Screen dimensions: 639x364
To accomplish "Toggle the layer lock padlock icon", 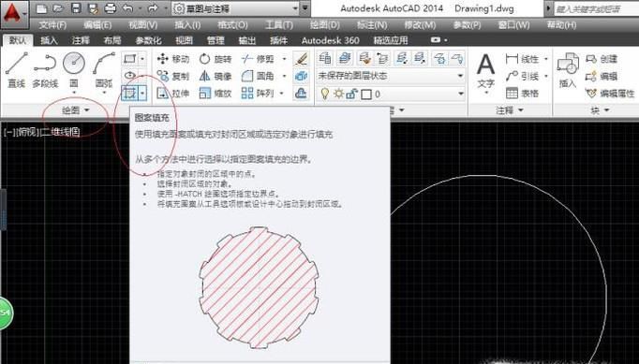I will tap(351, 95).
